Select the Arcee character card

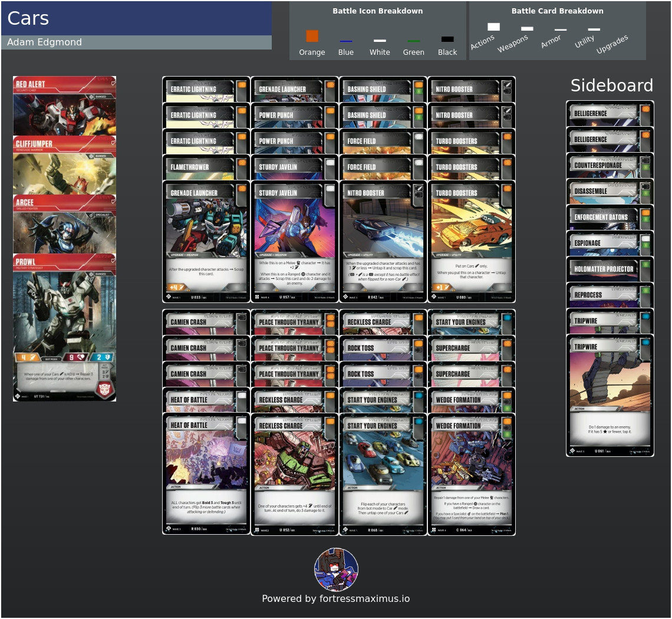(64, 224)
